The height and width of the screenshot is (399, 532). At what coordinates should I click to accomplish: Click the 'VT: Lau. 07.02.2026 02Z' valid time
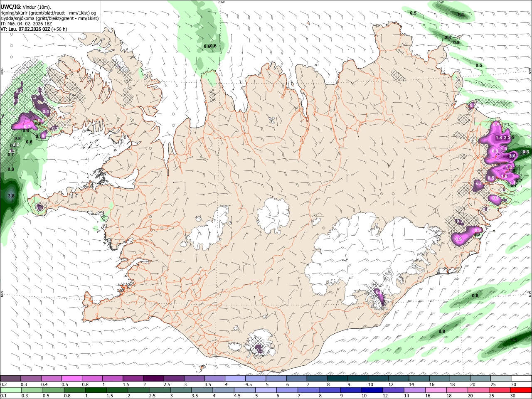click(x=25, y=29)
